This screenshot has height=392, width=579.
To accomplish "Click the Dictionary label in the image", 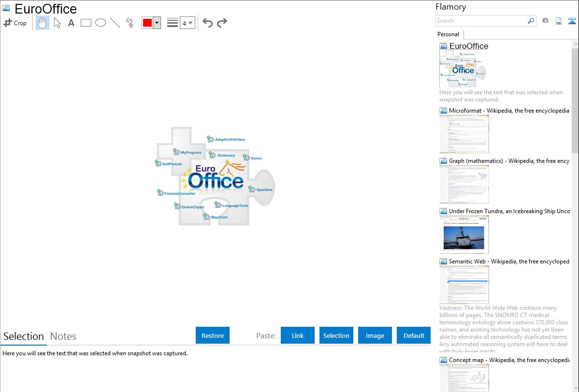I will tap(226, 155).
